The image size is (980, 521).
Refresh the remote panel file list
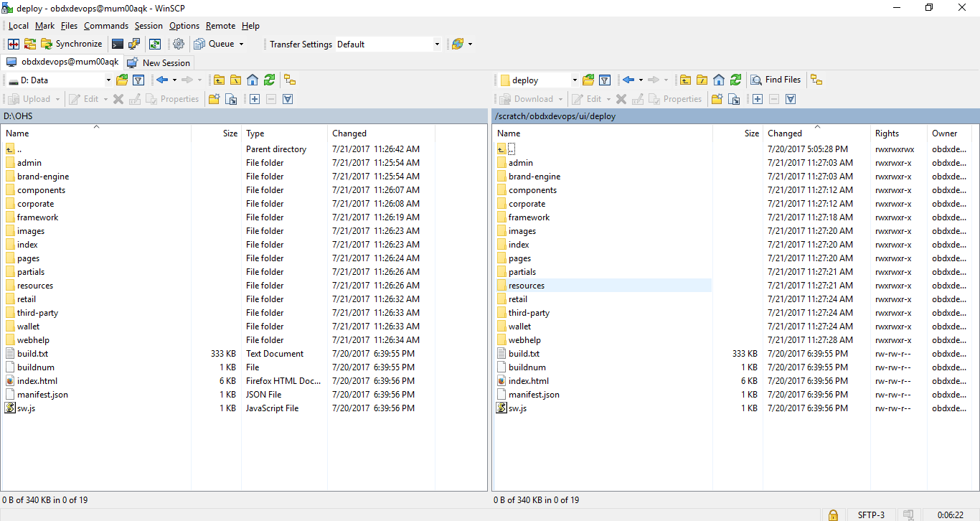[734, 80]
